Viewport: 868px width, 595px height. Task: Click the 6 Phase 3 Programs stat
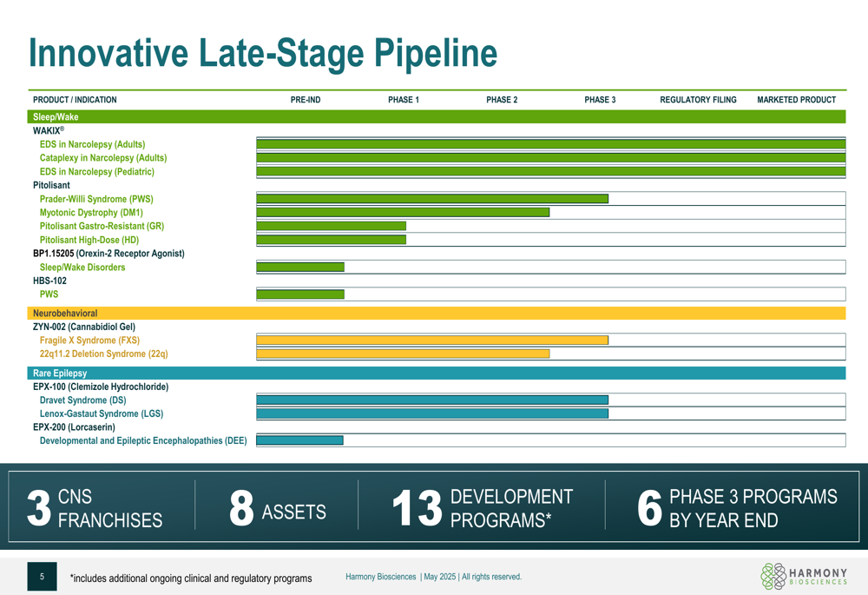click(737, 507)
